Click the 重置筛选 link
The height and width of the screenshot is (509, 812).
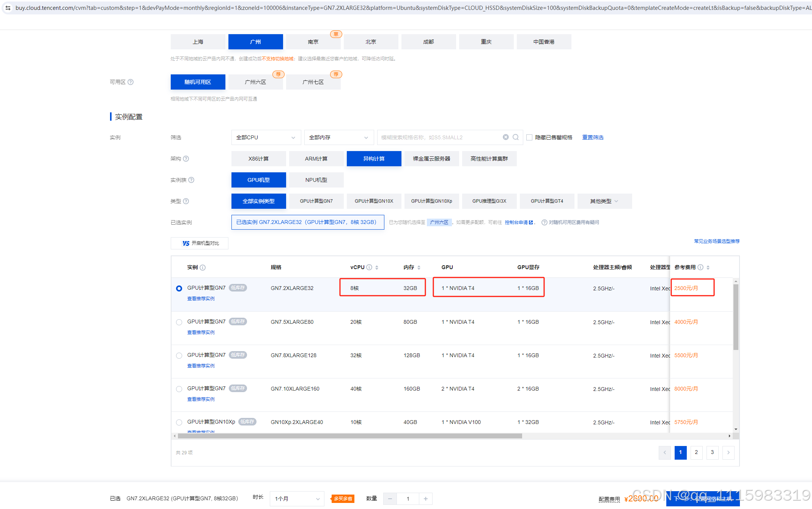(x=593, y=137)
